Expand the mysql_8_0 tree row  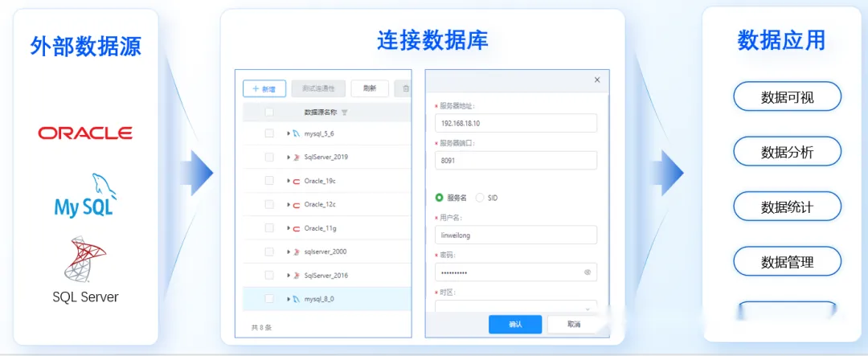coord(289,299)
